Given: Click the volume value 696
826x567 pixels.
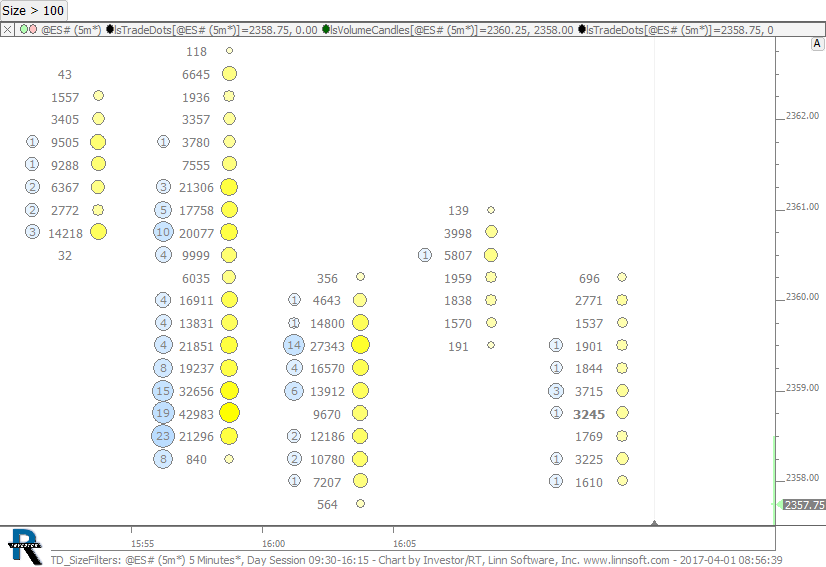Looking at the screenshot, I should [589, 279].
